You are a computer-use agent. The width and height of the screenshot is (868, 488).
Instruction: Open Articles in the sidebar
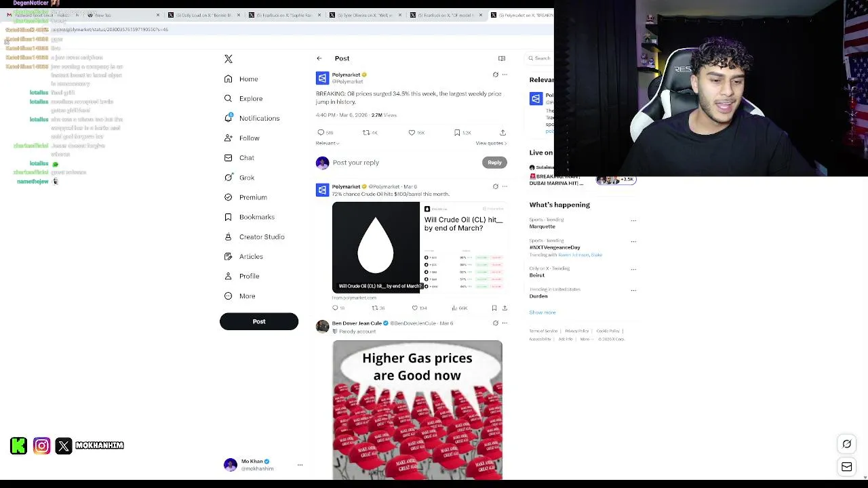coord(243,256)
